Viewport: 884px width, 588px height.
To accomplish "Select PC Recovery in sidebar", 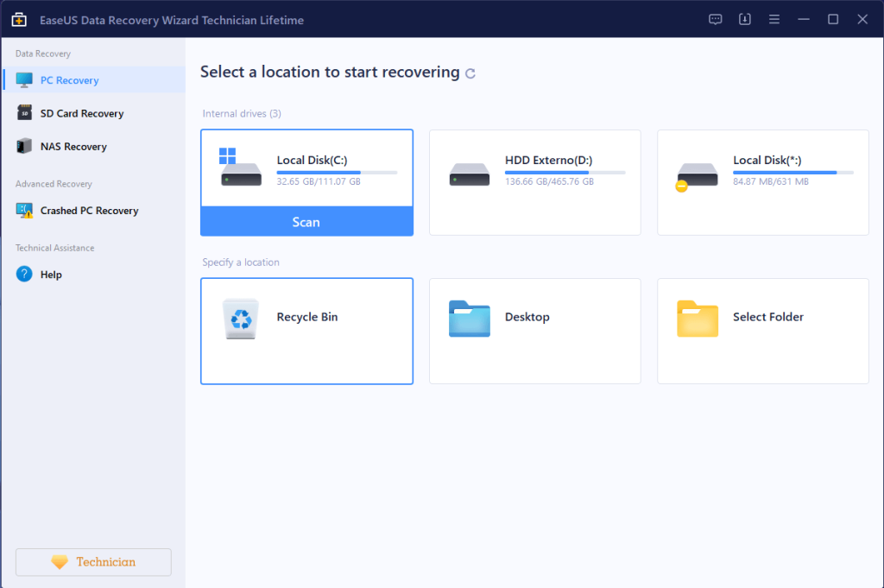I will point(94,80).
